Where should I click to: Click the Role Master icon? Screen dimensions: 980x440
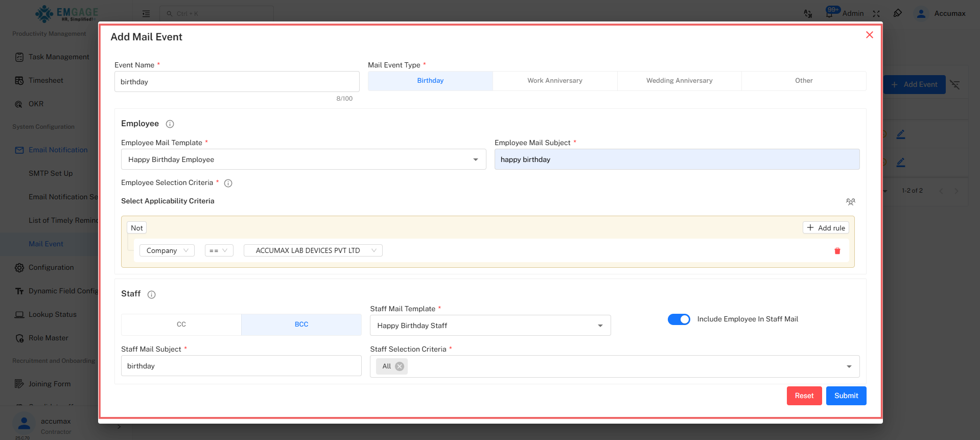click(x=19, y=338)
